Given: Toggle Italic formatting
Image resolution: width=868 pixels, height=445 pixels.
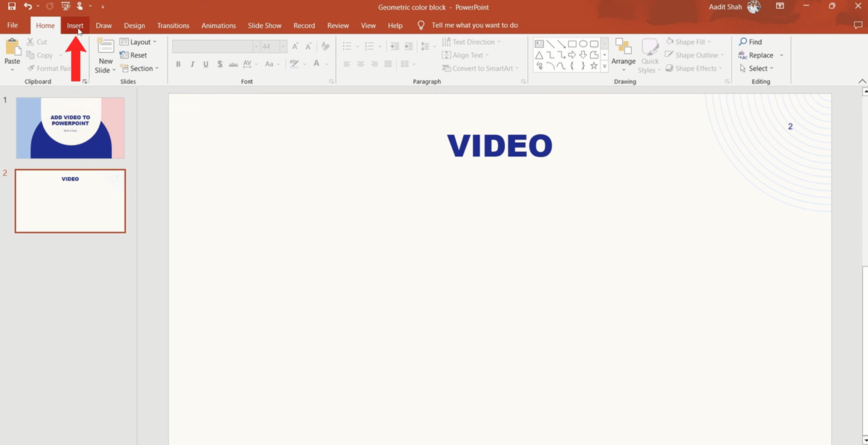Looking at the screenshot, I should (x=192, y=64).
